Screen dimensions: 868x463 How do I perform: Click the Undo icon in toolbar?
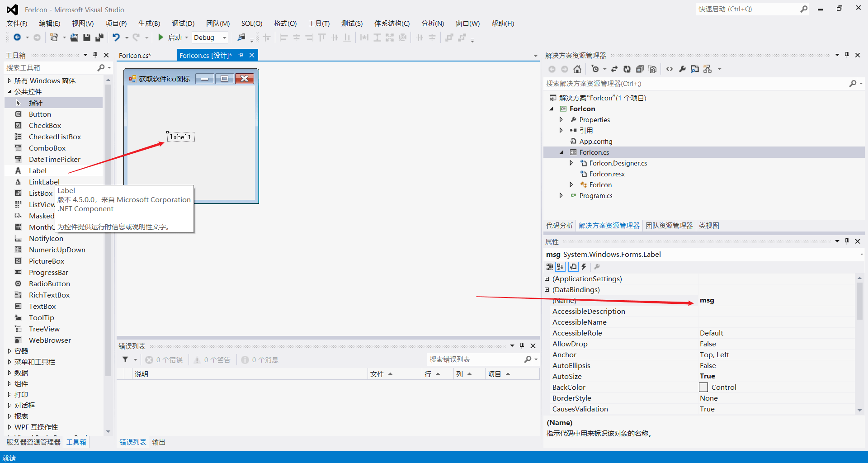116,38
